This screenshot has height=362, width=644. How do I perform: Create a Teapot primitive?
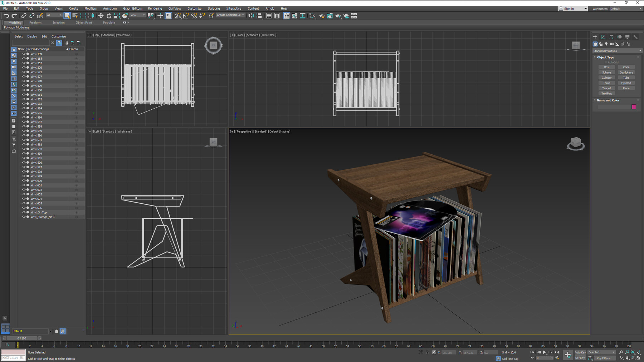coord(606,88)
